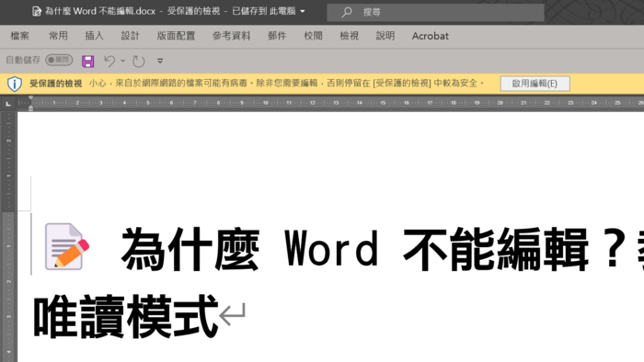Click the indent marker on horizontal ruler
Image resolution: width=644 pixels, height=362 pixels.
pyautogui.click(x=30, y=103)
